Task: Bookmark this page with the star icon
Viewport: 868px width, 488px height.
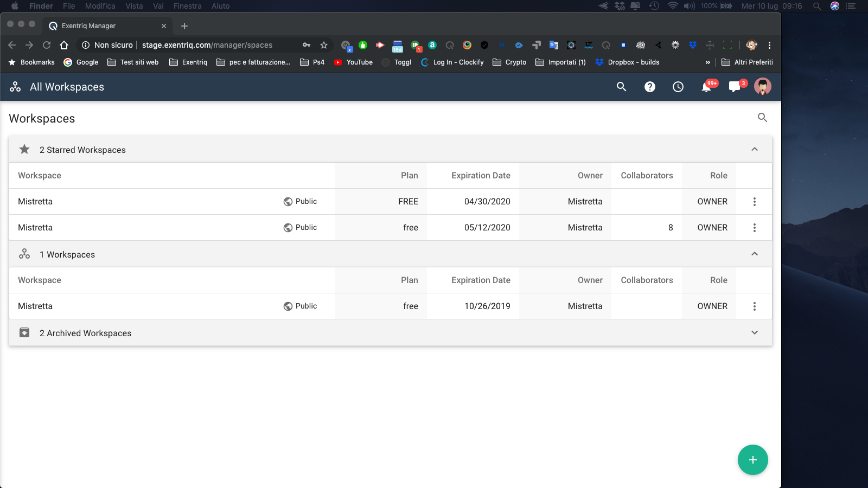Action: 324,45
